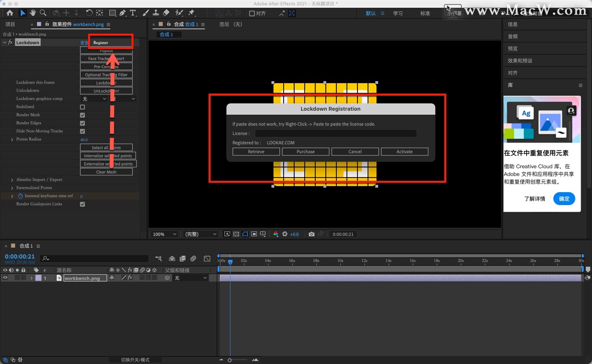Click the Purchase button in registration dialog
592x364 pixels.
(x=306, y=152)
